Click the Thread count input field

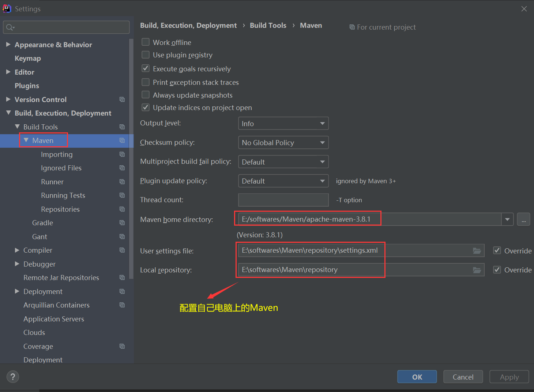click(283, 200)
